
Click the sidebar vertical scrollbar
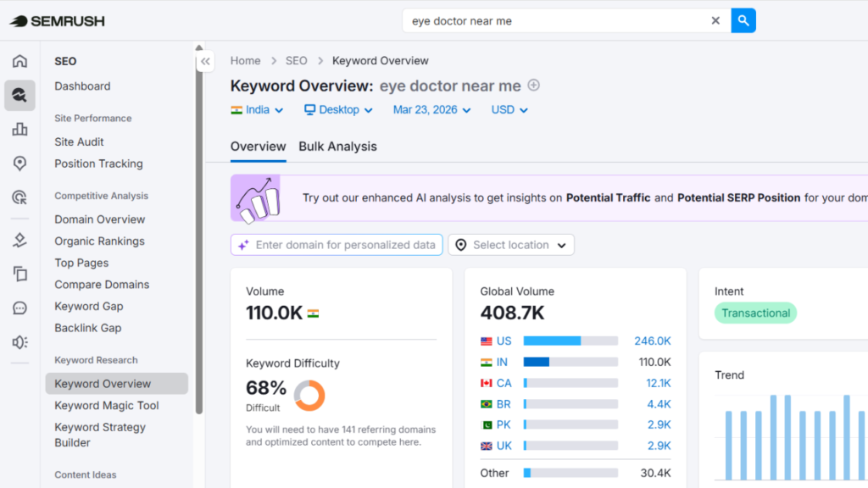pyautogui.click(x=199, y=229)
